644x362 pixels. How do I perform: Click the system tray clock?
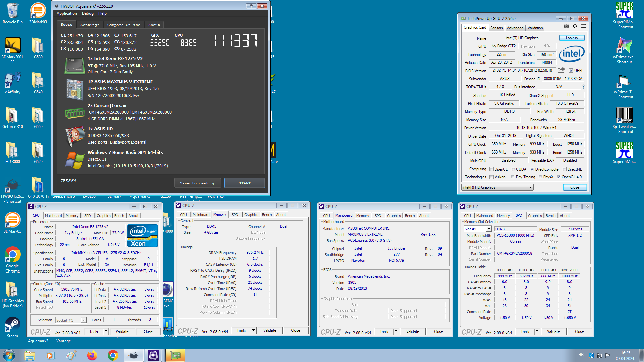625,356
